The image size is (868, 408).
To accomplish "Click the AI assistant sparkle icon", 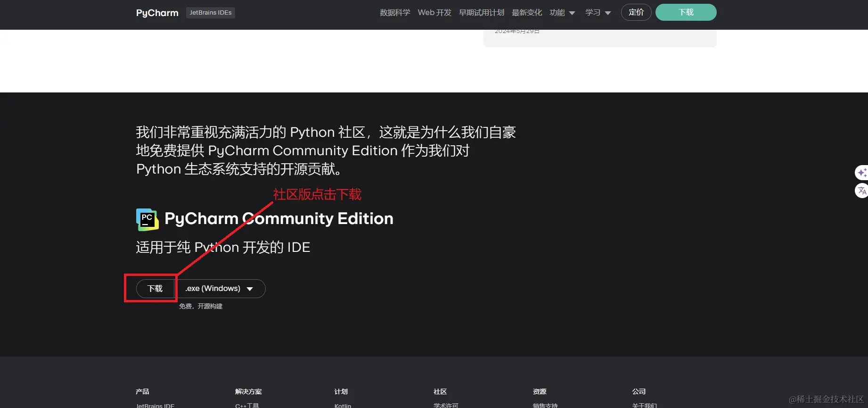I will [x=862, y=173].
